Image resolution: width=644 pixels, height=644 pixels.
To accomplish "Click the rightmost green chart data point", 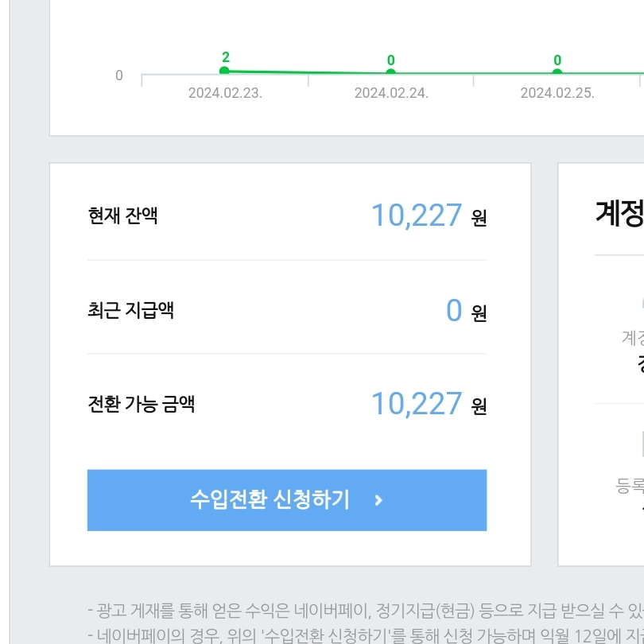I will (556, 71).
